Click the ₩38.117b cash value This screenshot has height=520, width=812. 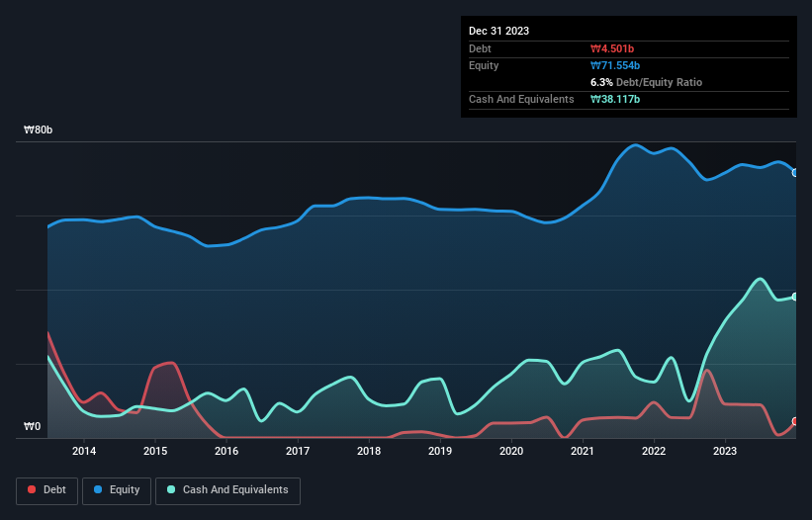(x=615, y=99)
